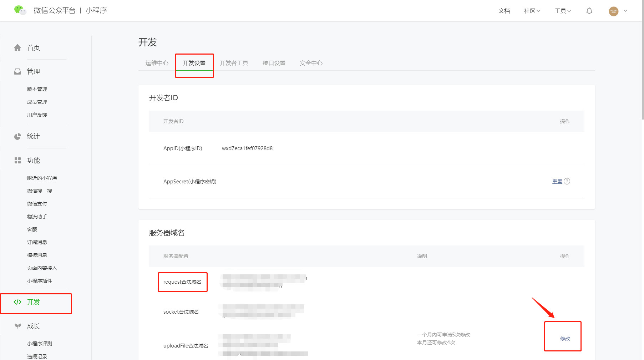
Task: Click the home icon beside 首页
Action: point(17,47)
